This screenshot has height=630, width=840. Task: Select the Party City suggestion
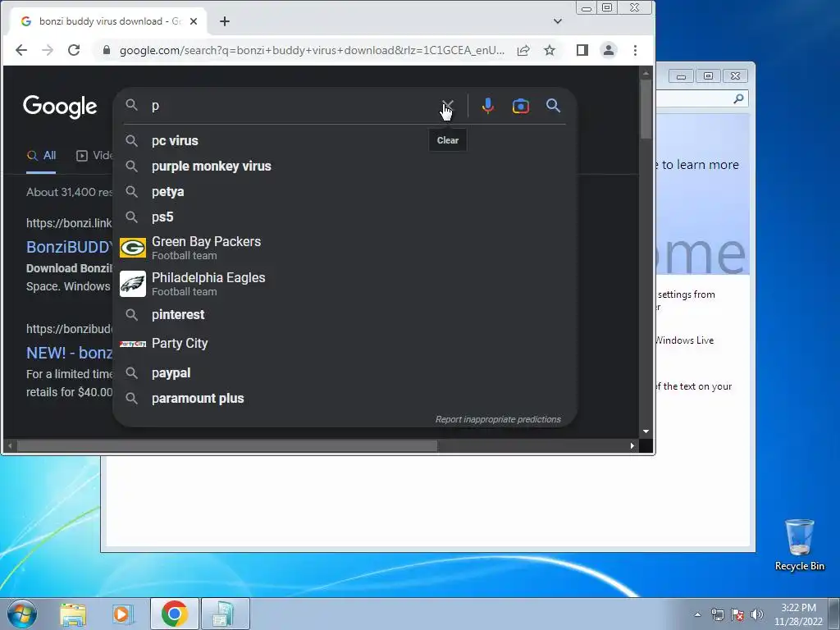345,344
